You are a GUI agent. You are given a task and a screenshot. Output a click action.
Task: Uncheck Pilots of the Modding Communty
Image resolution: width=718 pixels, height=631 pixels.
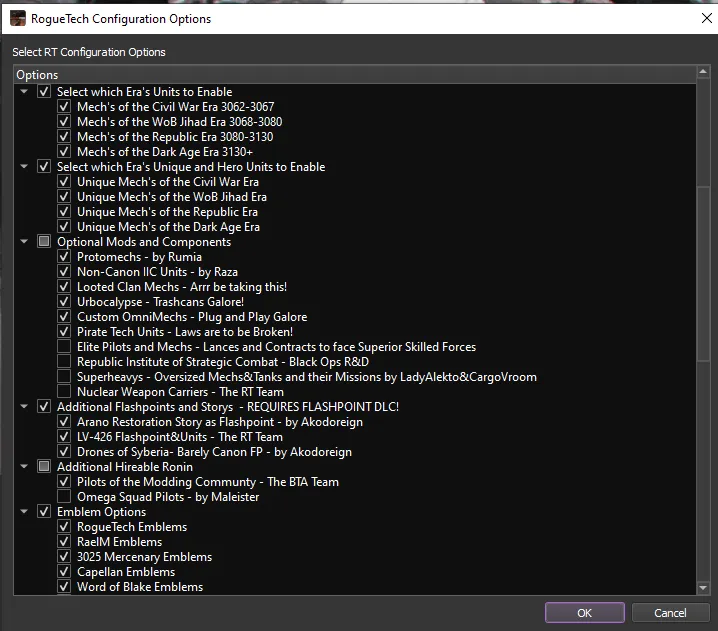pos(64,481)
